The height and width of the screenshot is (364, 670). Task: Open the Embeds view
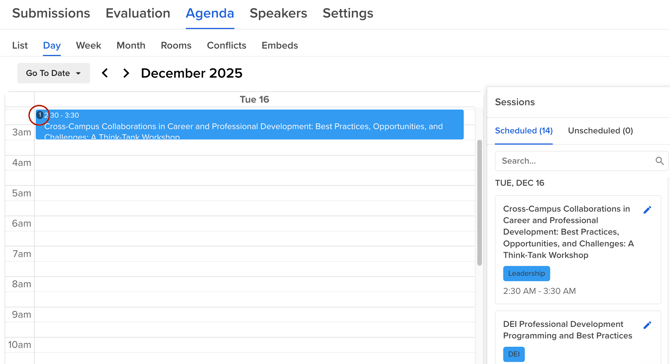coord(279,45)
